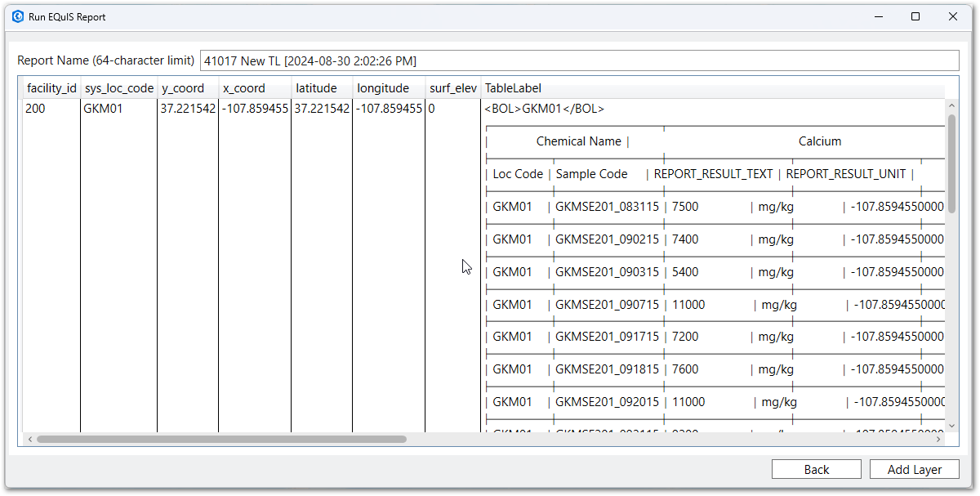Click the latitude cell 37.221542
Image resolution: width=980 pixels, height=496 pixels.
click(322, 109)
